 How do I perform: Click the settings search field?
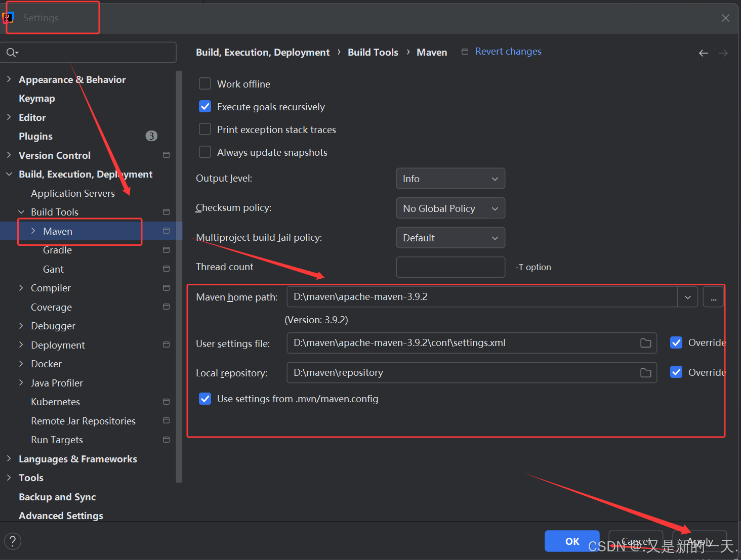click(x=88, y=52)
